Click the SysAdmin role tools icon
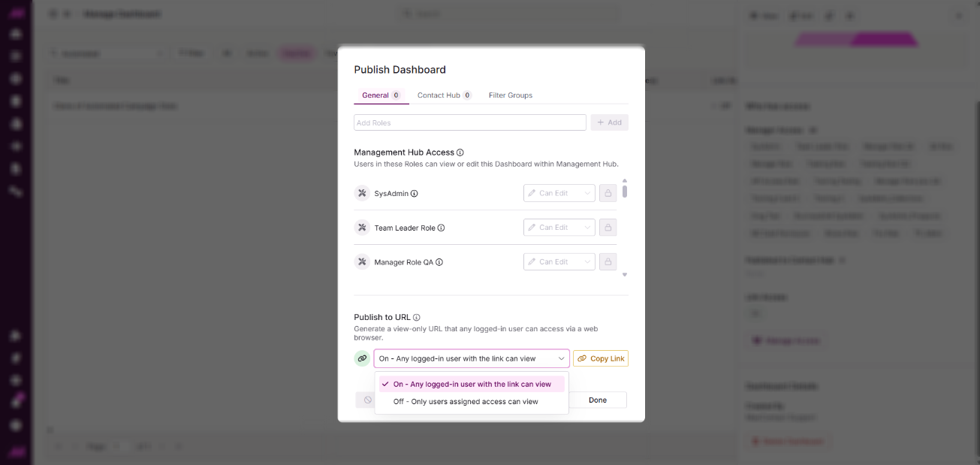 tap(362, 193)
